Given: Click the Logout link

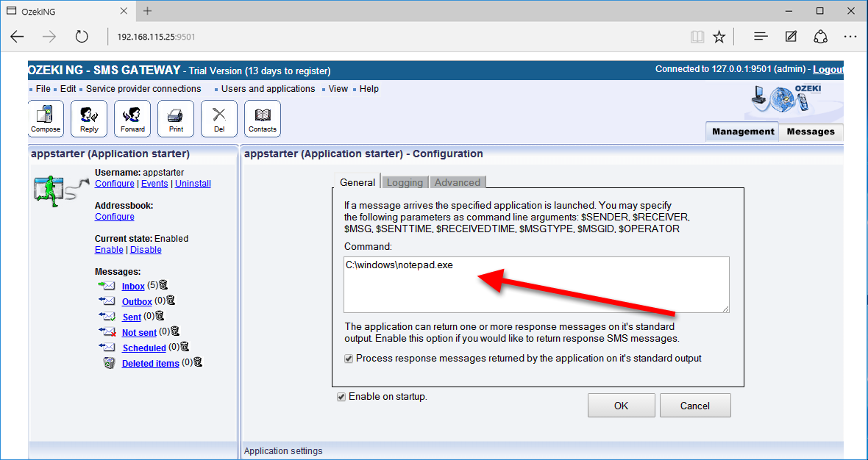Looking at the screenshot, I should tap(828, 70).
